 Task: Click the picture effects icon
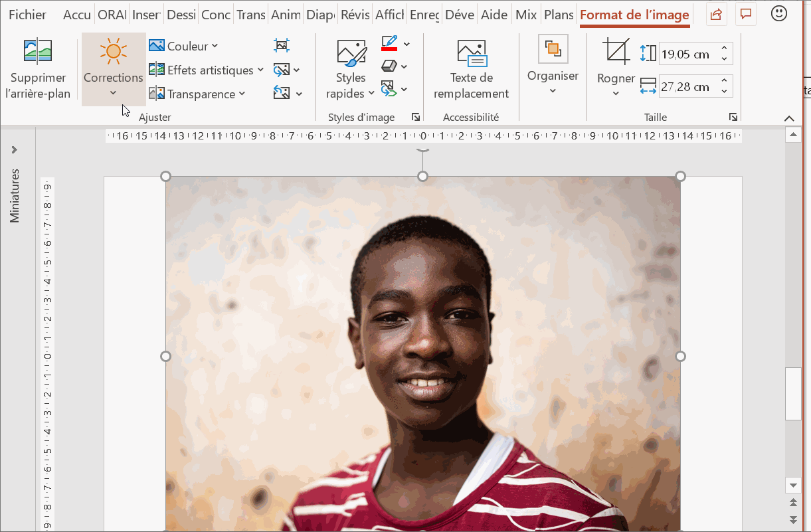pos(390,66)
